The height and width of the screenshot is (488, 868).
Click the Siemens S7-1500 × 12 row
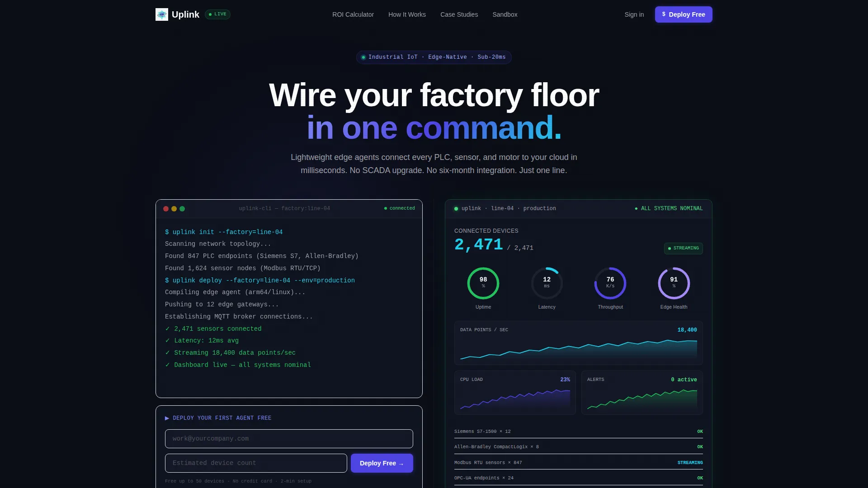click(x=579, y=432)
